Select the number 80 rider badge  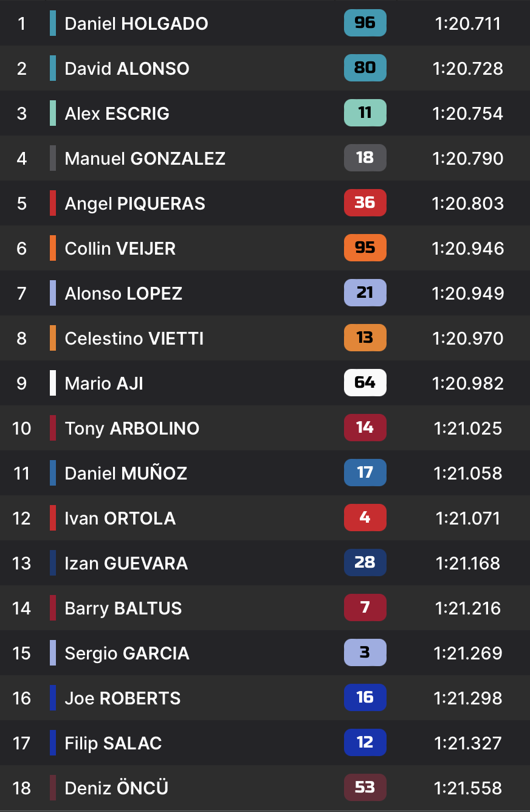(365, 68)
